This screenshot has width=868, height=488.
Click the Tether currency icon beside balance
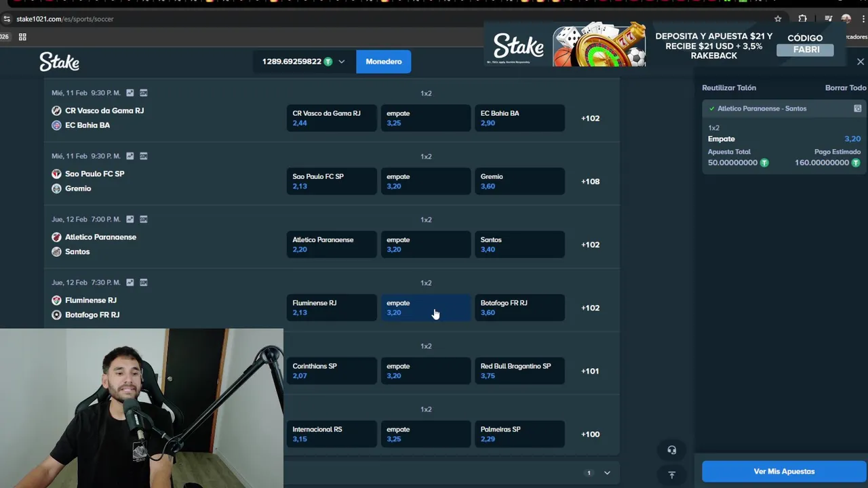tap(328, 62)
